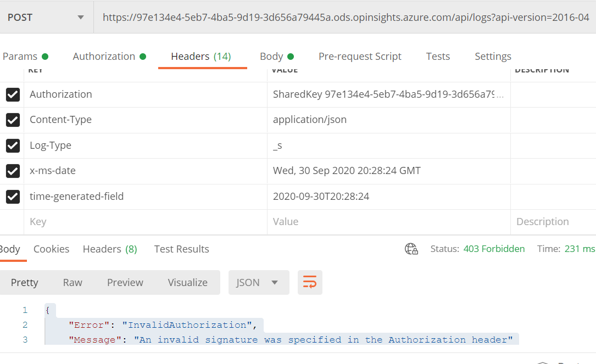Open the Test Results section
596x364 pixels.
coord(181,249)
